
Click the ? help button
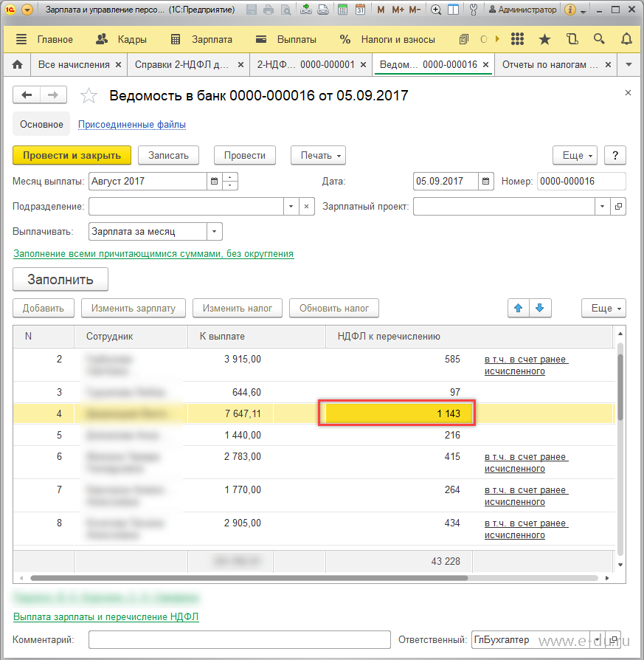pos(615,155)
